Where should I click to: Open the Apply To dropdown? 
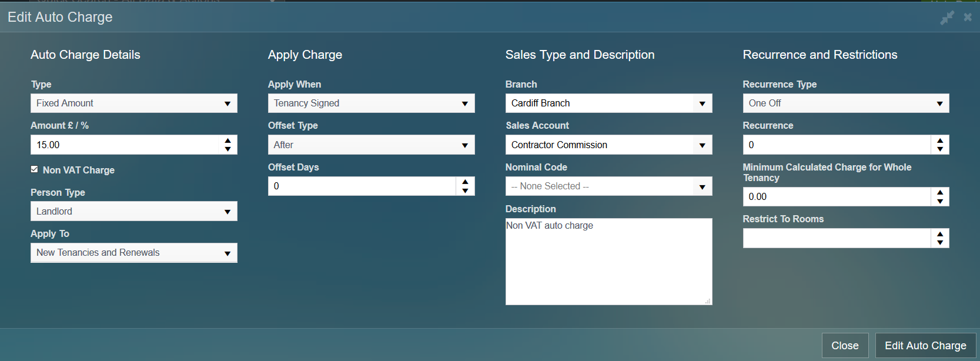[x=134, y=253]
